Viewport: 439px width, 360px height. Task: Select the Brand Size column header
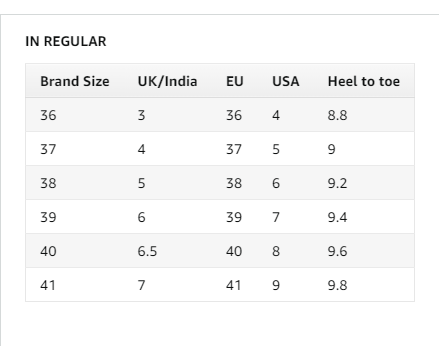tap(75, 81)
